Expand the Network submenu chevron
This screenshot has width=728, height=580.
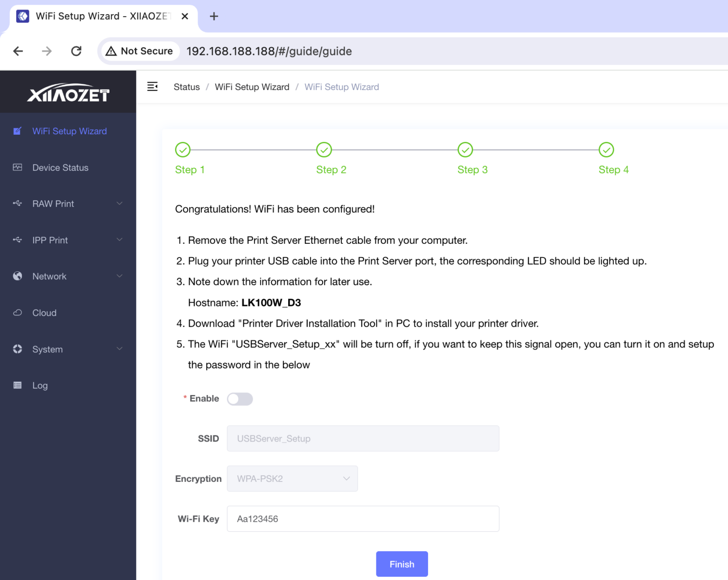click(x=120, y=276)
